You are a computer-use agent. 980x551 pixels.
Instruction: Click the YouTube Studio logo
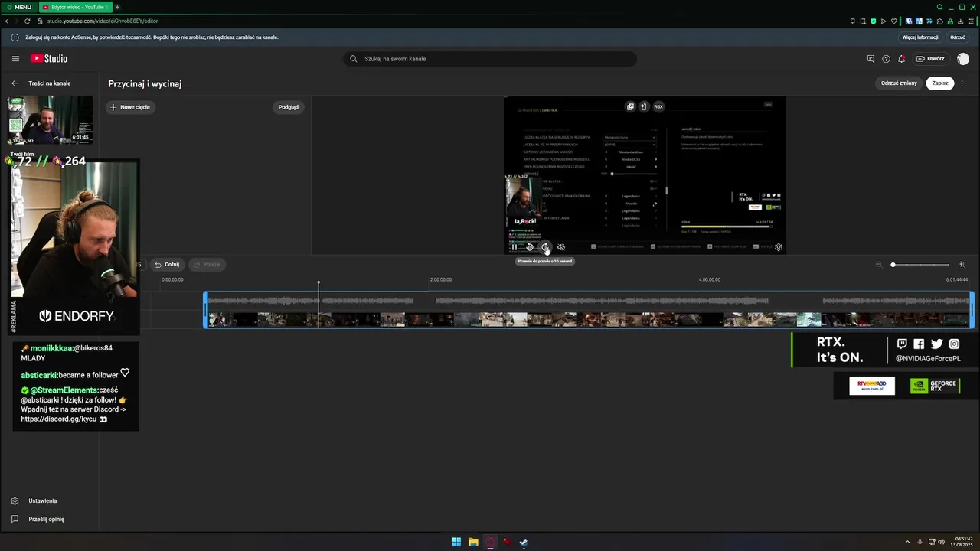pyautogui.click(x=49, y=59)
